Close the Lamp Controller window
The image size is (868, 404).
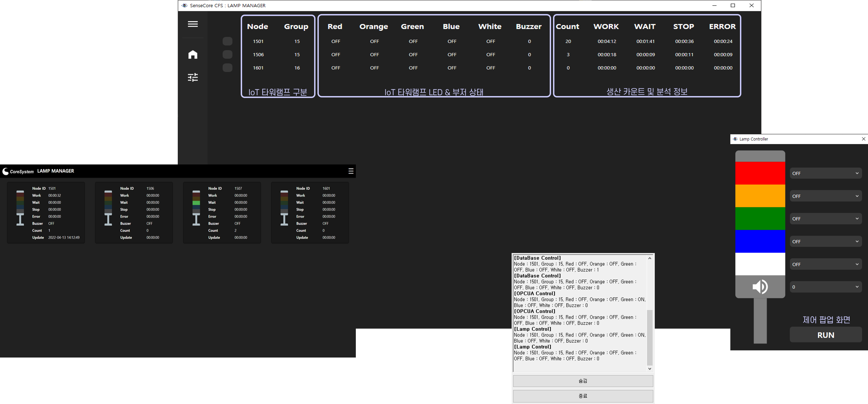(x=863, y=139)
